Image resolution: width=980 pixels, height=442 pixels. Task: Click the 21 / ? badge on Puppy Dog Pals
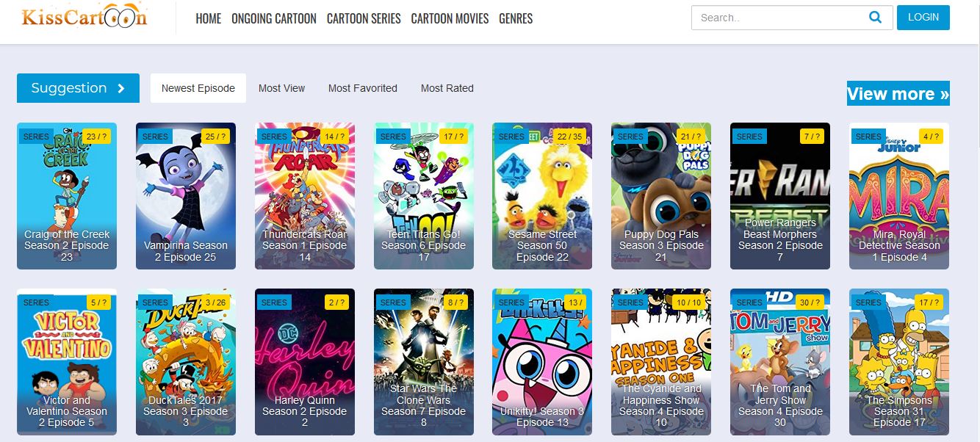[691, 137]
